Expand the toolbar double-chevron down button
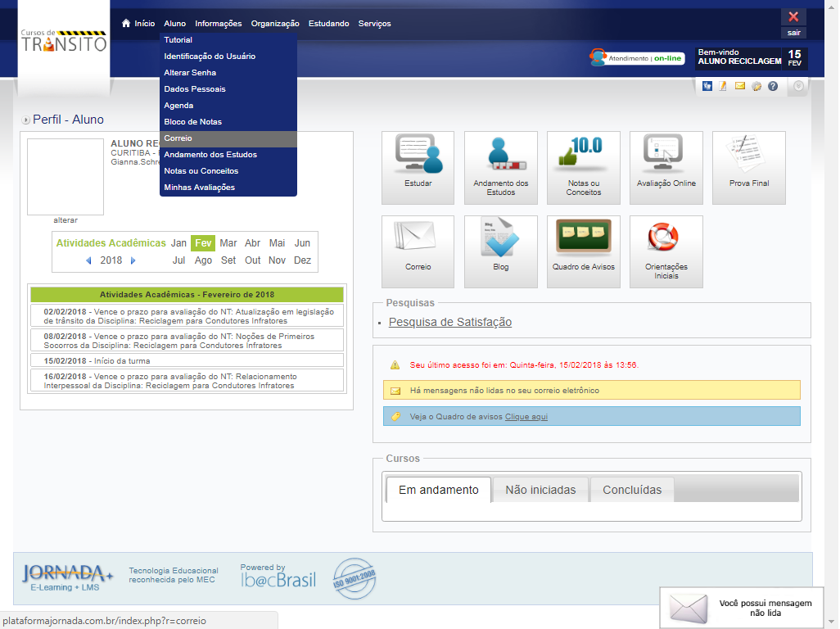Screen dimensions: 840x629 click(x=798, y=86)
